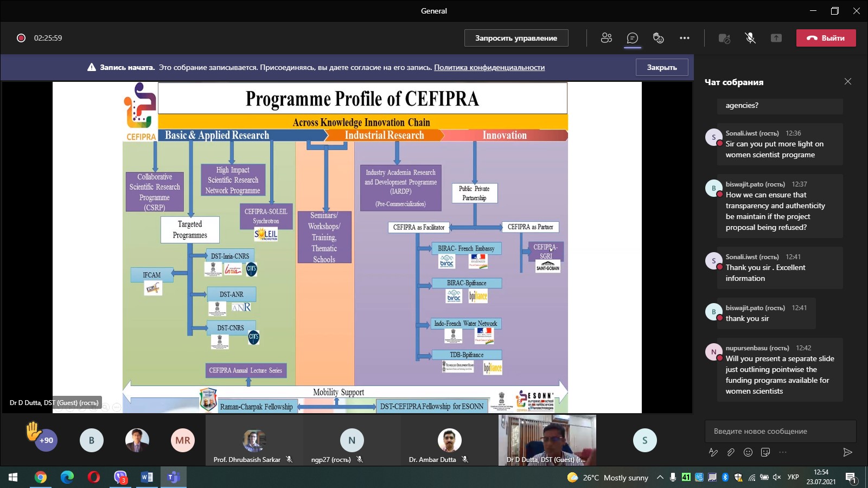Open the text formatting options in chat
The height and width of the screenshot is (488, 868).
713,452
